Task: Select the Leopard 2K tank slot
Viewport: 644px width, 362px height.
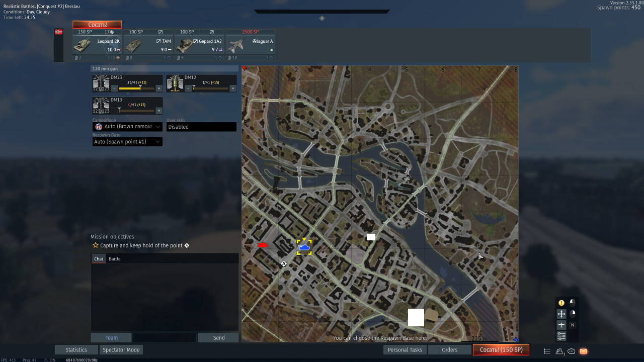Action: click(x=97, y=45)
